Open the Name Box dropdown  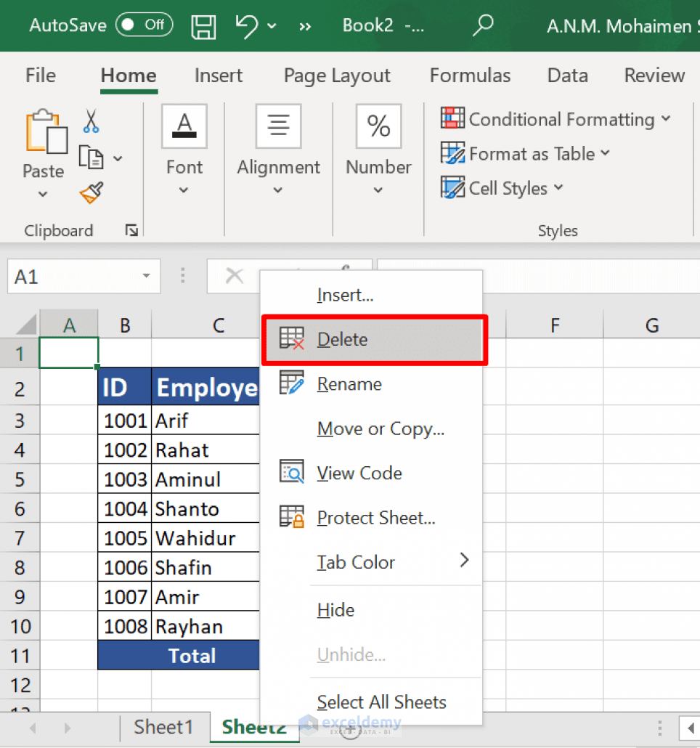tap(145, 276)
